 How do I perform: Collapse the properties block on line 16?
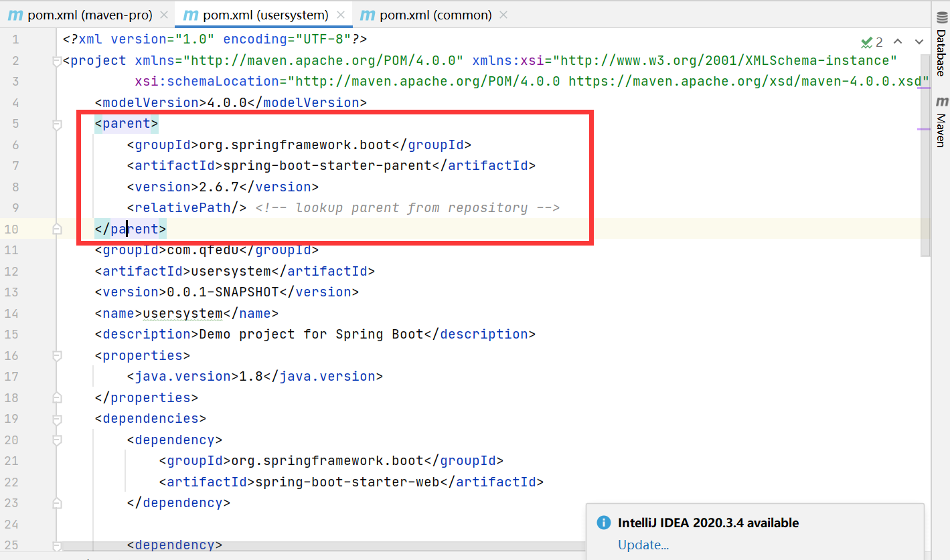(x=57, y=356)
